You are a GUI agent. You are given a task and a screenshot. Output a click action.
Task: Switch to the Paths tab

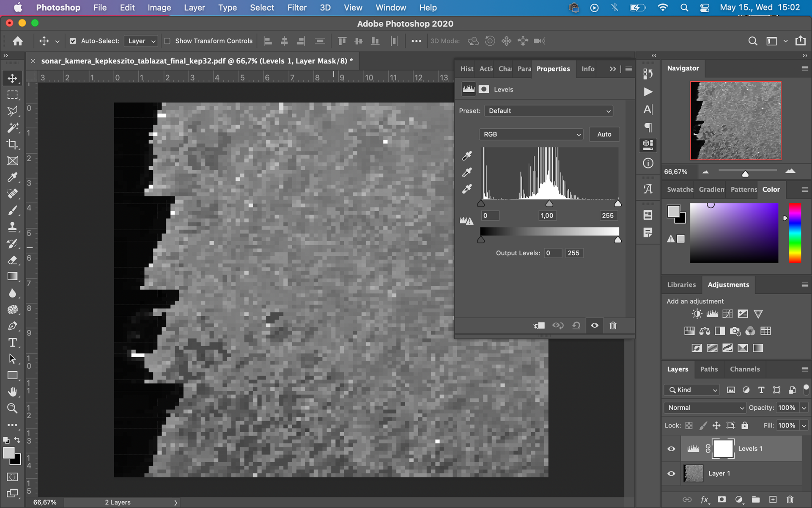tap(709, 369)
